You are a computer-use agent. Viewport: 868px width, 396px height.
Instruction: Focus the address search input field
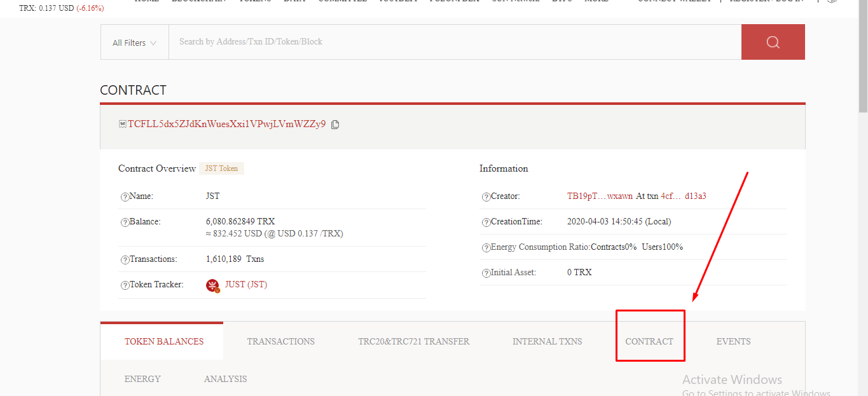[455, 42]
